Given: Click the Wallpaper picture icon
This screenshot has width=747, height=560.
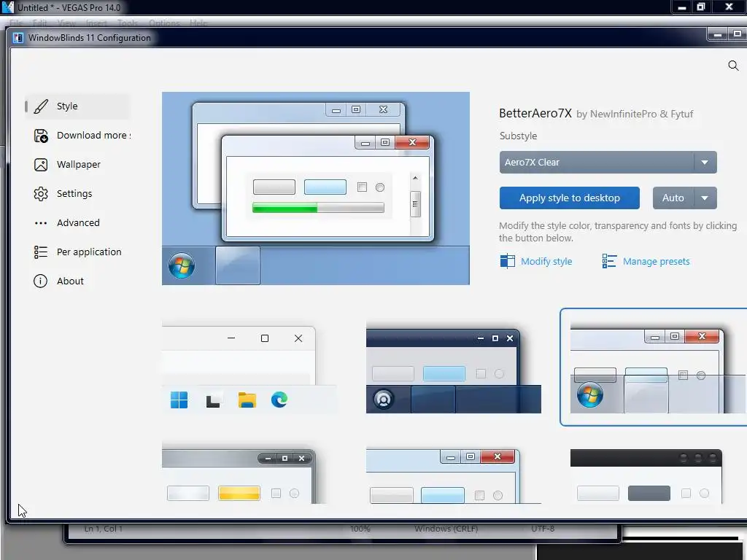Looking at the screenshot, I should (x=41, y=165).
